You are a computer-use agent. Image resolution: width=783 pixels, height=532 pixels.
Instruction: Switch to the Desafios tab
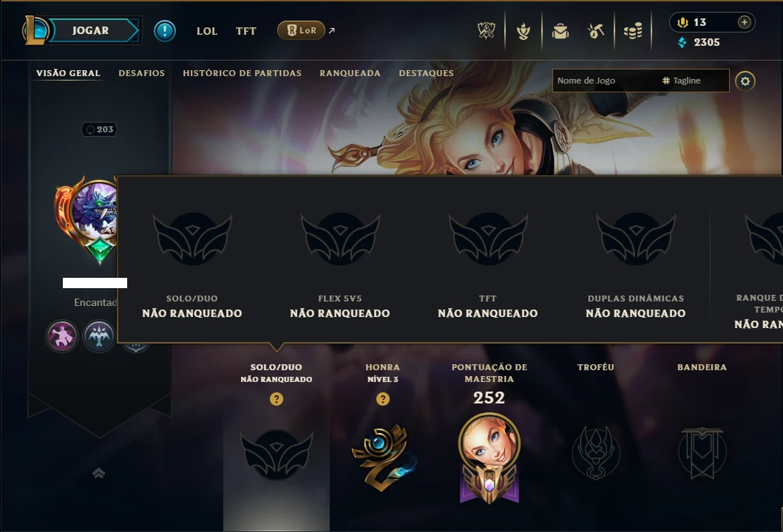pyautogui.click(x=141, y=73)
